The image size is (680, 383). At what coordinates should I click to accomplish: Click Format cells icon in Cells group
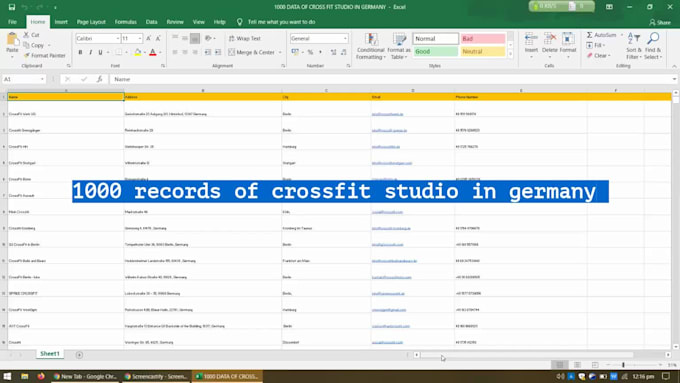(x=568, y=39)
